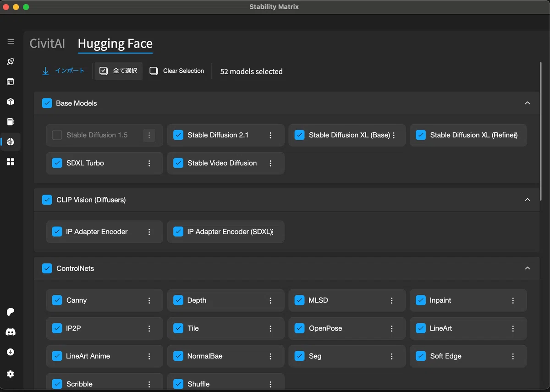Click the NormalBae label

pos(205,356)
